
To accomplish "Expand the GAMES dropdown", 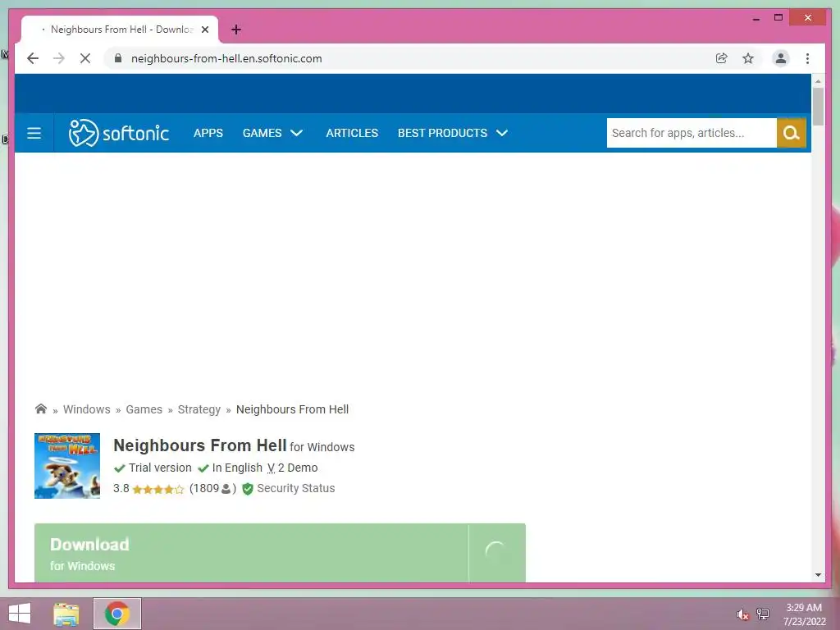I will coord(272,133).
